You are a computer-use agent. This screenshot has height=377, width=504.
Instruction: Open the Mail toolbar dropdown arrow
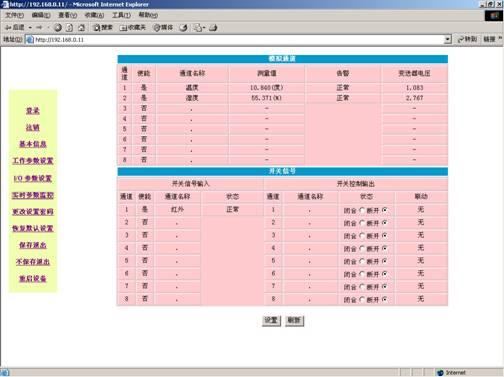click(204, 28)
